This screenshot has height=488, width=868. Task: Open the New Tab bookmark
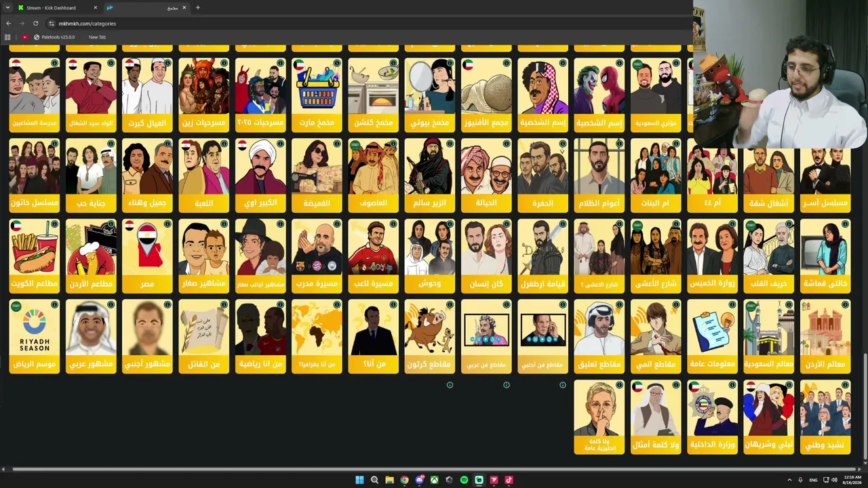(97, 37)
